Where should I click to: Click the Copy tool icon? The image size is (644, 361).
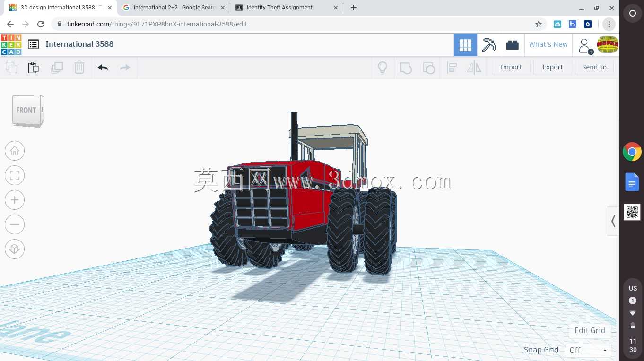[x=11, y=68]
